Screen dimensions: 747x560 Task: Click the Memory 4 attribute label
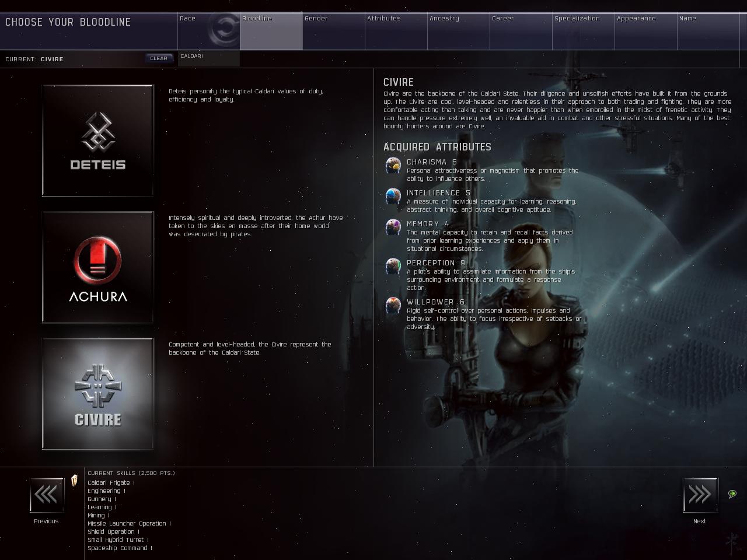(x=428, y=224)
